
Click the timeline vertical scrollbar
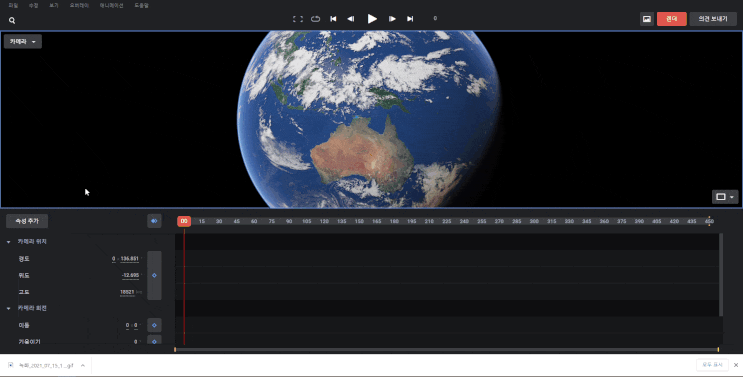(721, 275)
